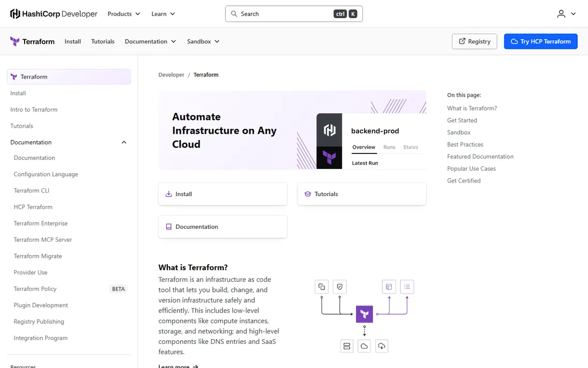The image size is (588, 368).
Task: Open Registry Publishing in the sidebar
Action: click(x=39, y=321)
